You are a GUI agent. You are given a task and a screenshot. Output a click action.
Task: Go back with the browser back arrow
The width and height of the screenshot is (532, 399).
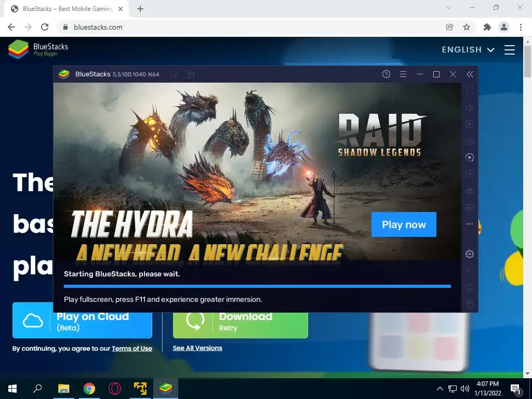click(x=11, y=27)
